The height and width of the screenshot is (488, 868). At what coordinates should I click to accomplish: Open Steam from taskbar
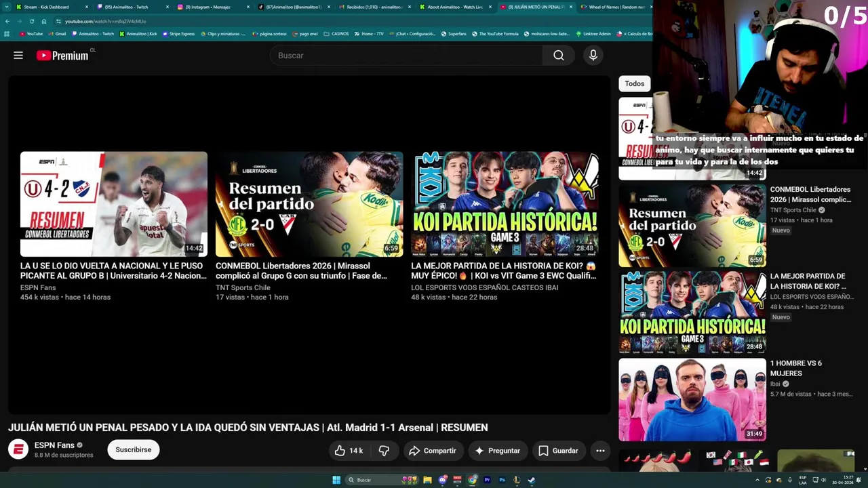click(532, 480)
